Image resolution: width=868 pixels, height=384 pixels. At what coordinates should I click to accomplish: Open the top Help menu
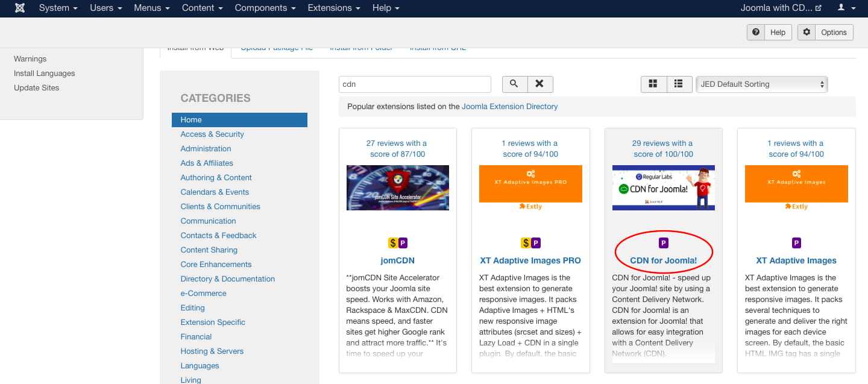[386, 8]
